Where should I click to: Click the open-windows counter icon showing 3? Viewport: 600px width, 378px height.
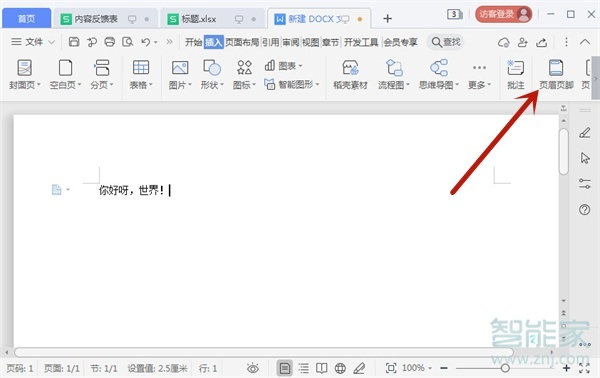point(454,15)
